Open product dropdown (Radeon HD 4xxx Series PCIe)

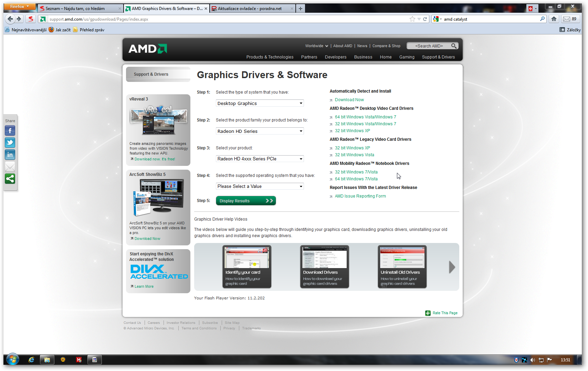[260, 159]
